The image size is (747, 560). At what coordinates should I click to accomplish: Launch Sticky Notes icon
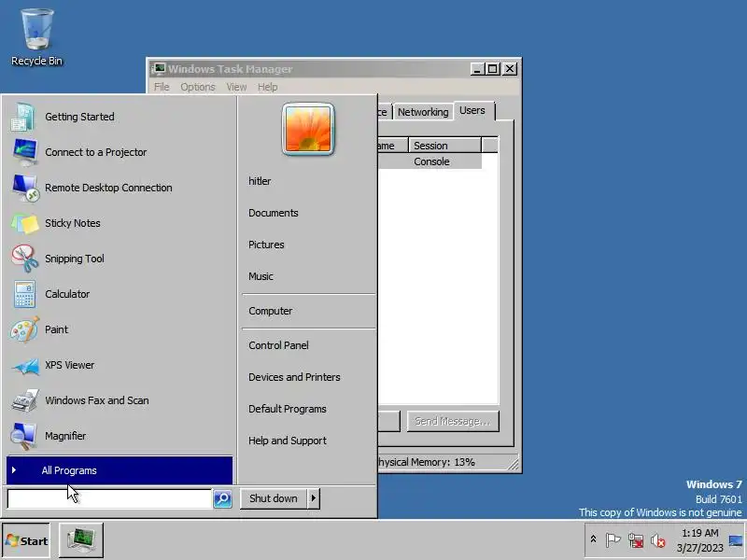(25, 223)
